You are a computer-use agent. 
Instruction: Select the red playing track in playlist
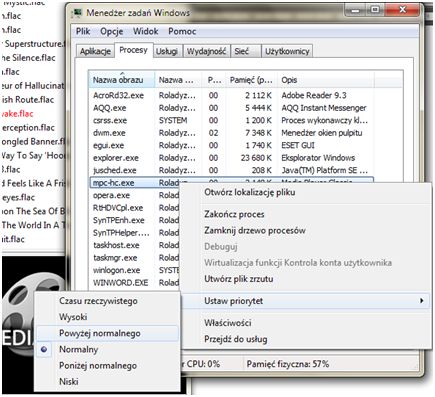pyautogui.click(x=17, y=114)
